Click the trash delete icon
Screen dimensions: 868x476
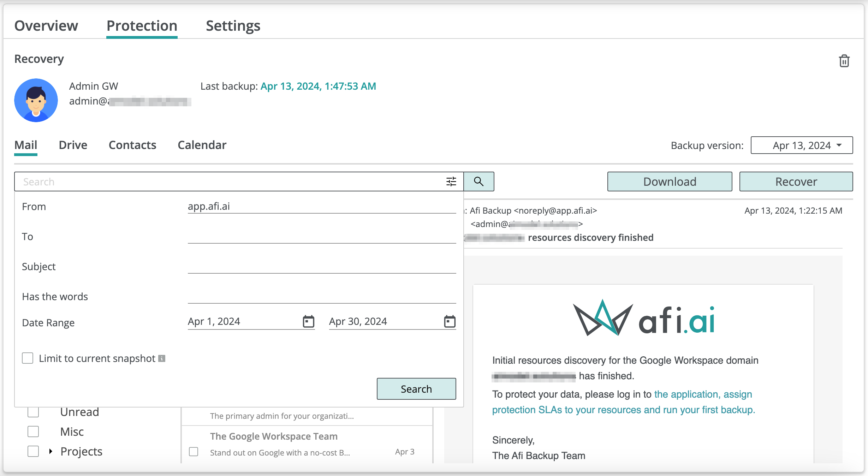point(844,61)
